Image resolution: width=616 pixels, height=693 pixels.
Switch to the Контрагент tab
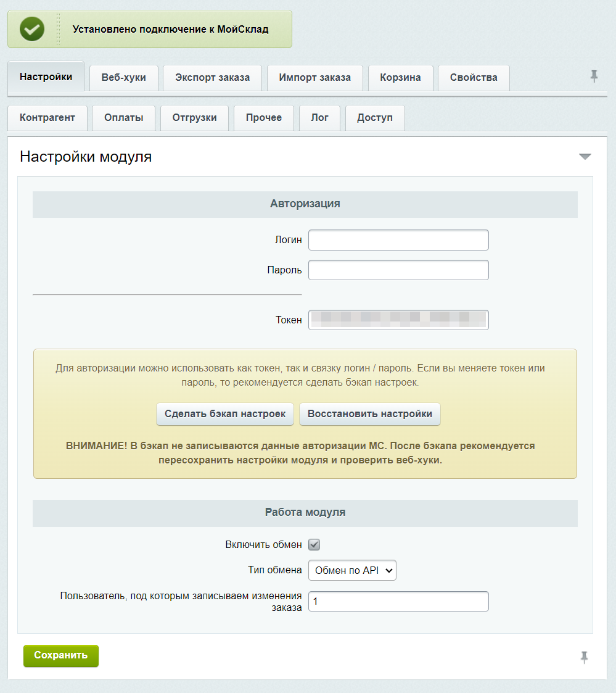47,118
